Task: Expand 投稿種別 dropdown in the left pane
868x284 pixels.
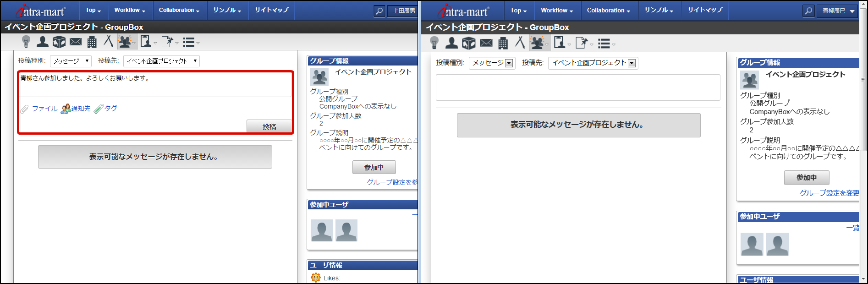Action: tap(71, 61)
